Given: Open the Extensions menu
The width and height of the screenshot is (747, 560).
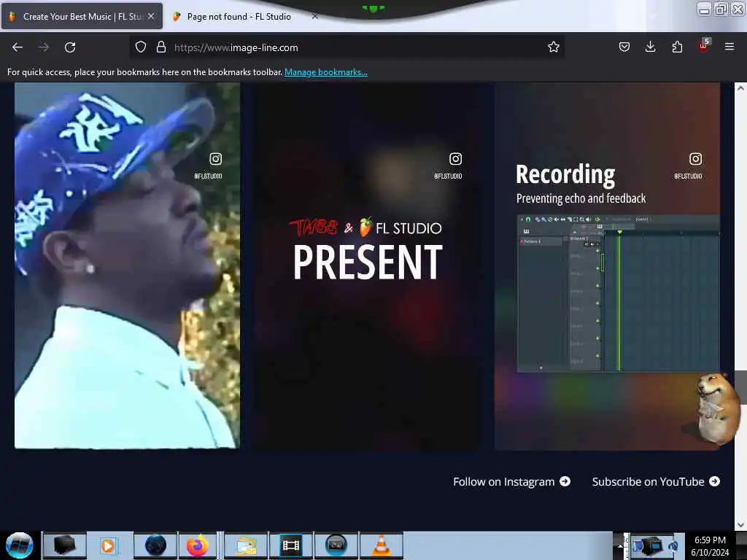Looking at the screenshot, I should coord(677,47).
